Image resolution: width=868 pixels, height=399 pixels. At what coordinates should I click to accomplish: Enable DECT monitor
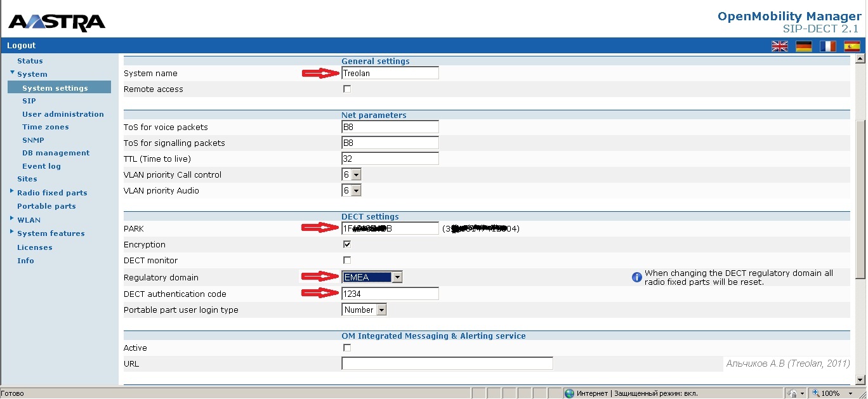coord(346,260)
